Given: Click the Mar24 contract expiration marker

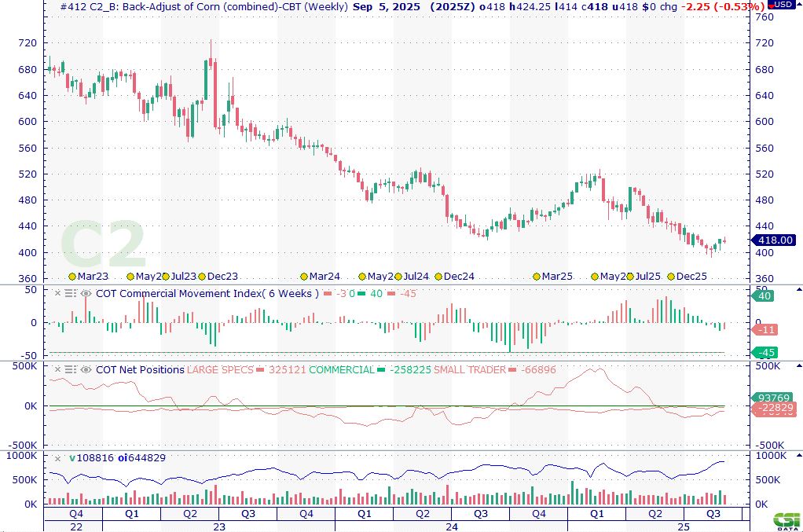Looking at the screenshot, I should coord(305,277).
